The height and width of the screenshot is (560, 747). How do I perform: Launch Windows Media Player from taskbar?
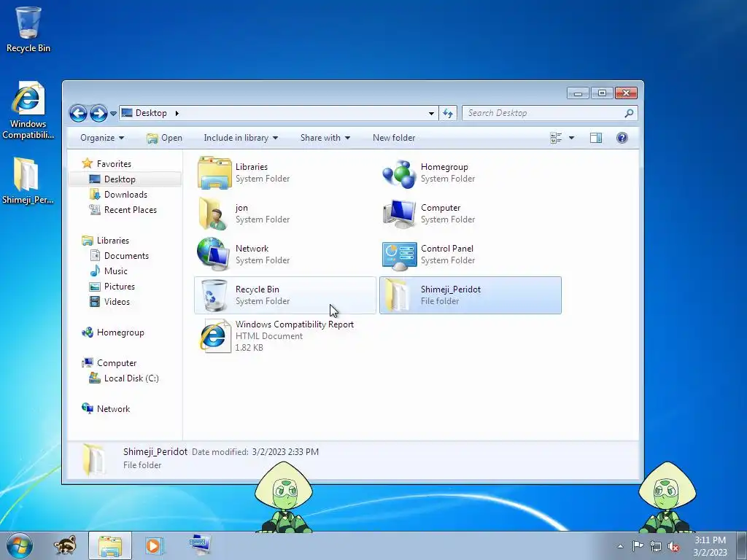(154, 545)
